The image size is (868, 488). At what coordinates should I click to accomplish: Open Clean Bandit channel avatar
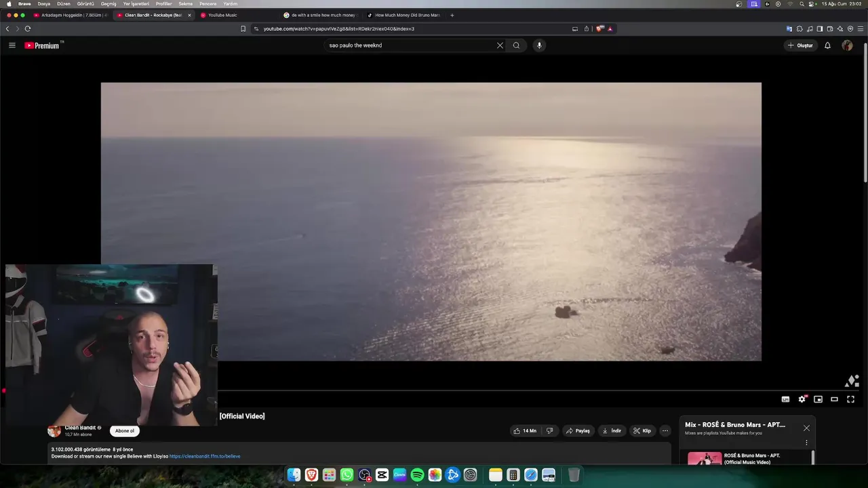tap(54, 430)
